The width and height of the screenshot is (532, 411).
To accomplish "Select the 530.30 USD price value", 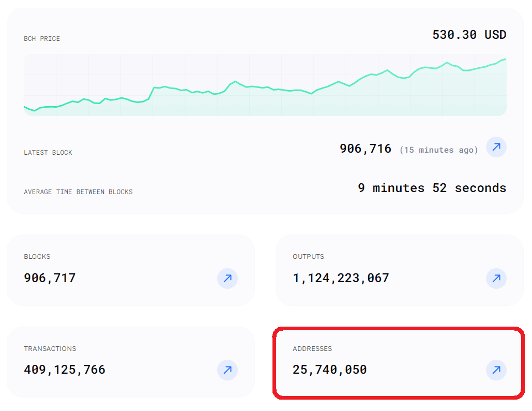I will [x=469, y=35].
